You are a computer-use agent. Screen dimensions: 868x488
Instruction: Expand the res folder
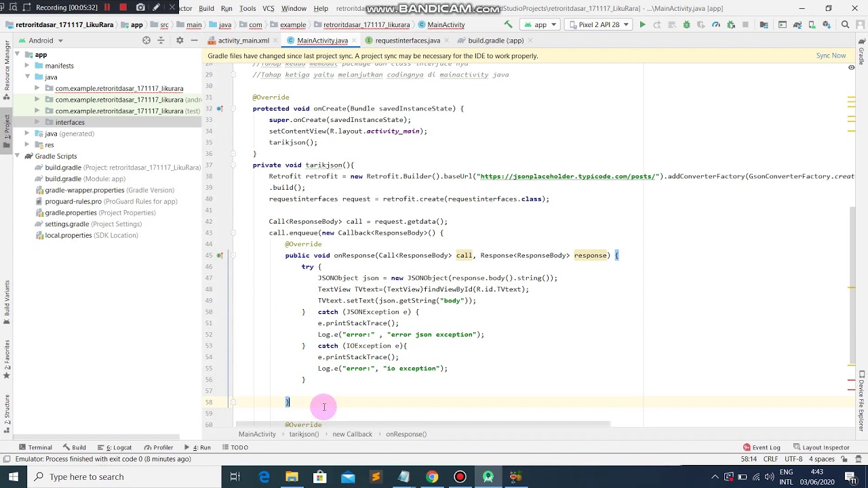pyautogui.click(x=27, y=144)
